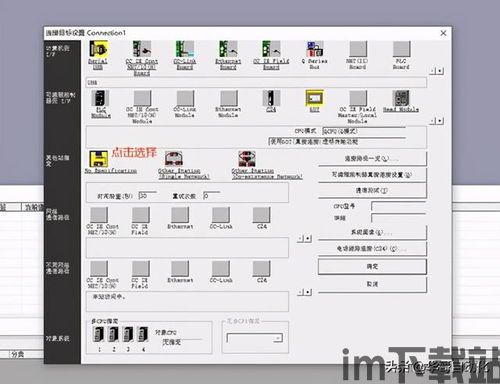Open the 系统图像 system image button

point(372,232)
